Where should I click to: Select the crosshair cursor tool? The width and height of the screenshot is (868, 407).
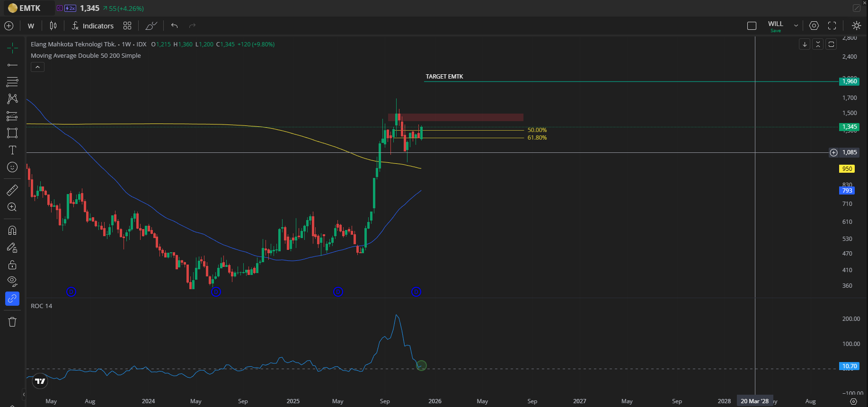[12, 47]
